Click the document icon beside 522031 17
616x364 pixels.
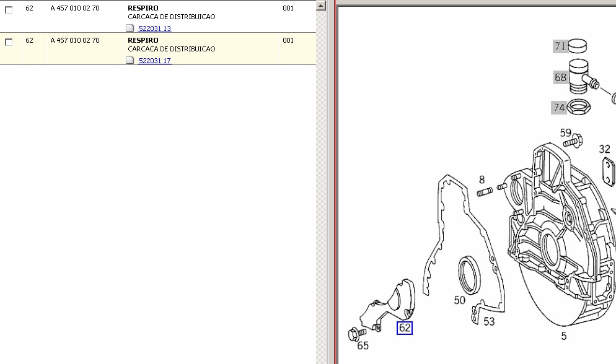130,61
